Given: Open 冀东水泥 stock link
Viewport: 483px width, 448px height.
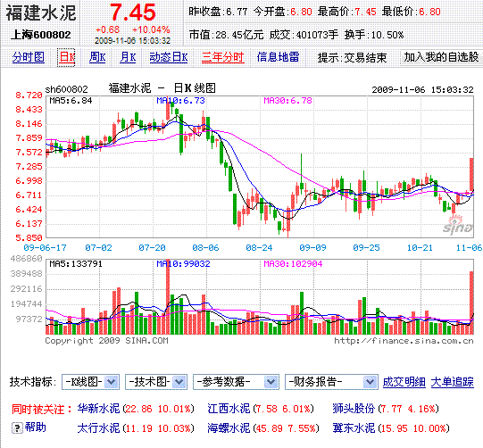Looking at the screenshot, I should click(x=354, y=428).
